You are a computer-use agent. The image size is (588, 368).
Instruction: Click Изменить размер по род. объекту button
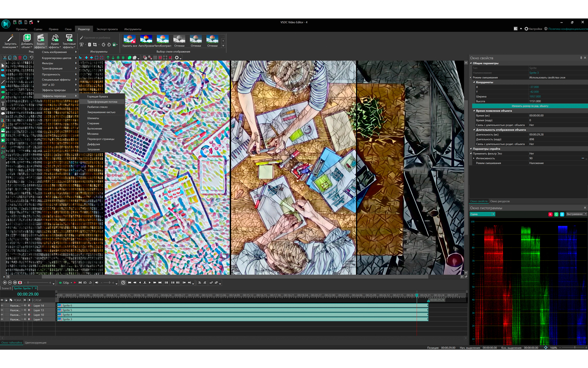pos(530,106)
